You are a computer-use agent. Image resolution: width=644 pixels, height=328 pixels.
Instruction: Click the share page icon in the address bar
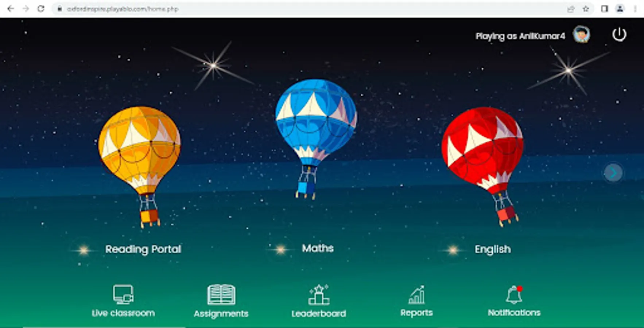coord(571,9)
